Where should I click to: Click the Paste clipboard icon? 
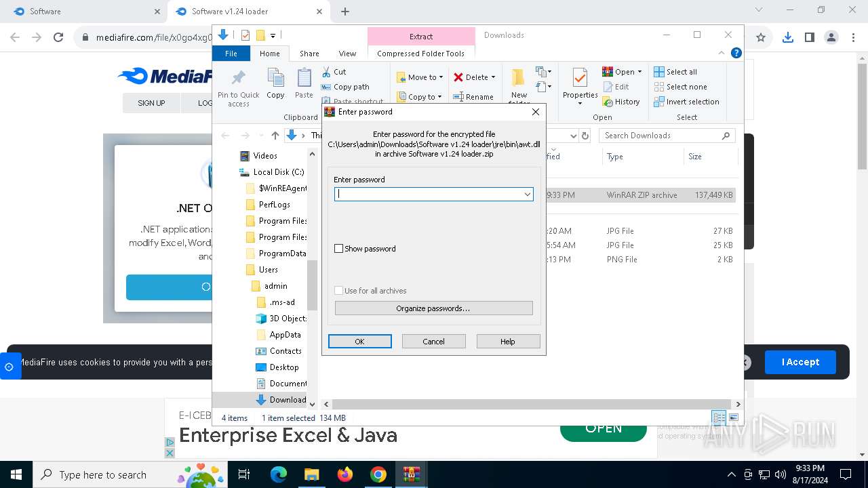304,79
